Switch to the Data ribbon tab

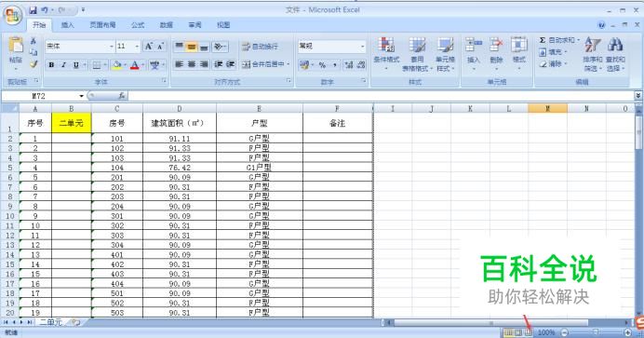click(x=167, y=25)
